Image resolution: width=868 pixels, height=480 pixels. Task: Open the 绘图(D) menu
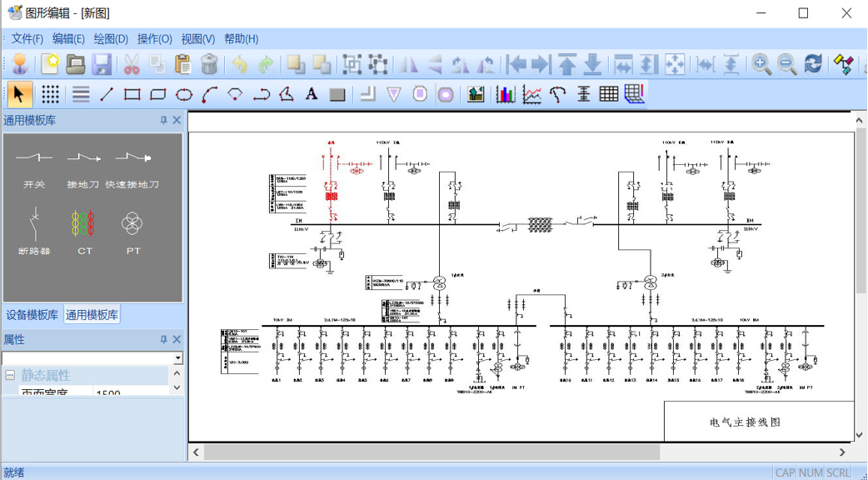tap(111, 39)
